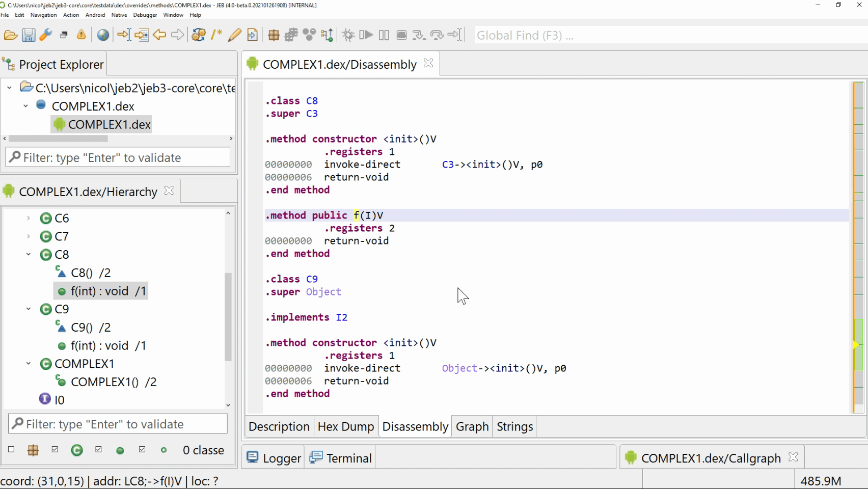Open the Hex Dump tab
This screenshot has width=868, height=489.
point(345,427)
